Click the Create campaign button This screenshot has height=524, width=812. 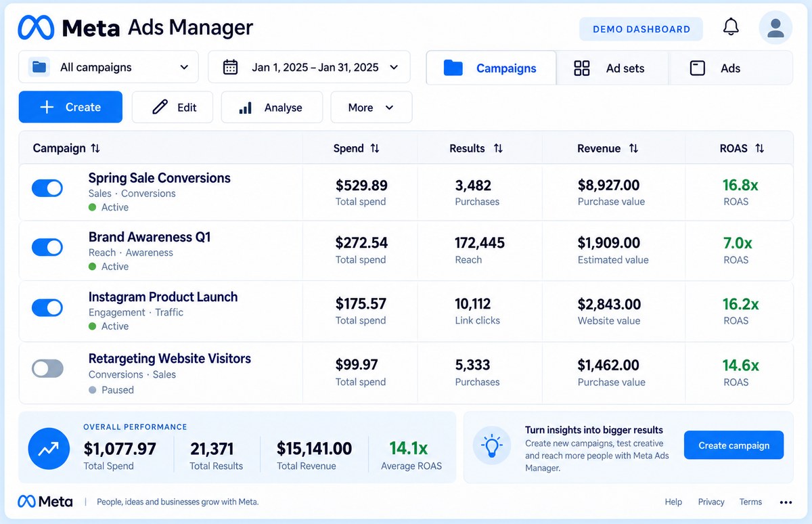click(x=734, y=445)
